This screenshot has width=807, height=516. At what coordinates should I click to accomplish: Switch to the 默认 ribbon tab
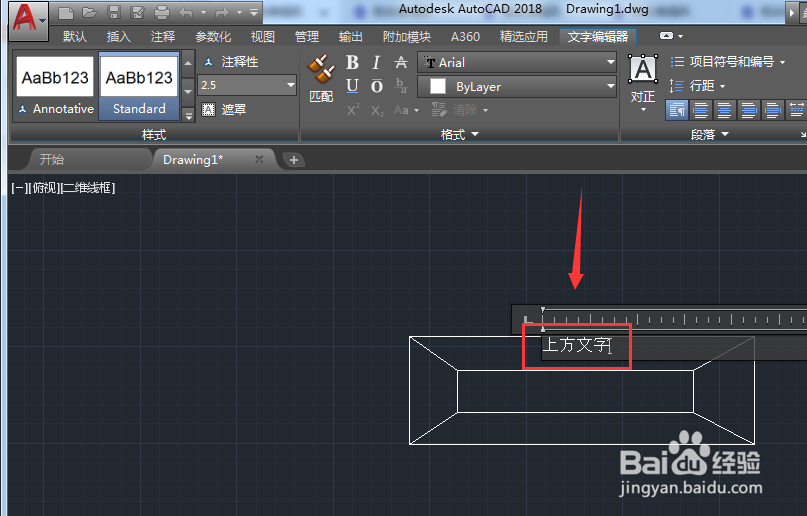(75, 37)
